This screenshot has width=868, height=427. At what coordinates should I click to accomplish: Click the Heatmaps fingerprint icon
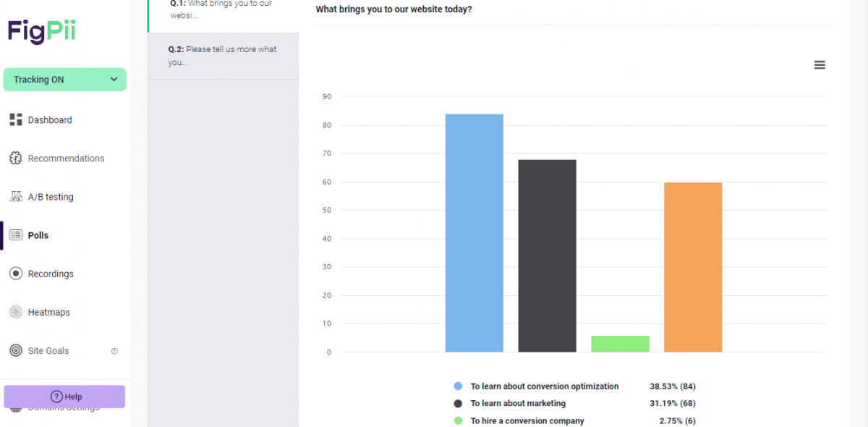15,312
